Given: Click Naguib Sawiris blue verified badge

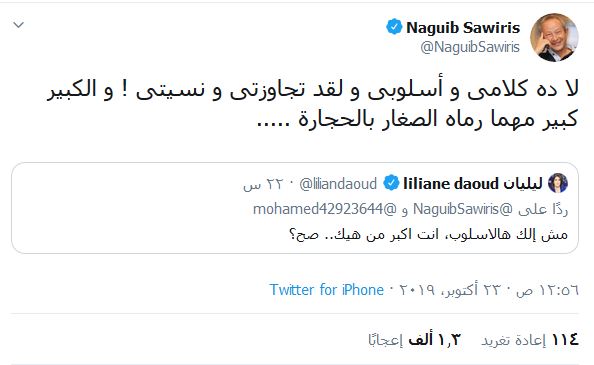Looking at the screenshot, I should tap(394, 27).
